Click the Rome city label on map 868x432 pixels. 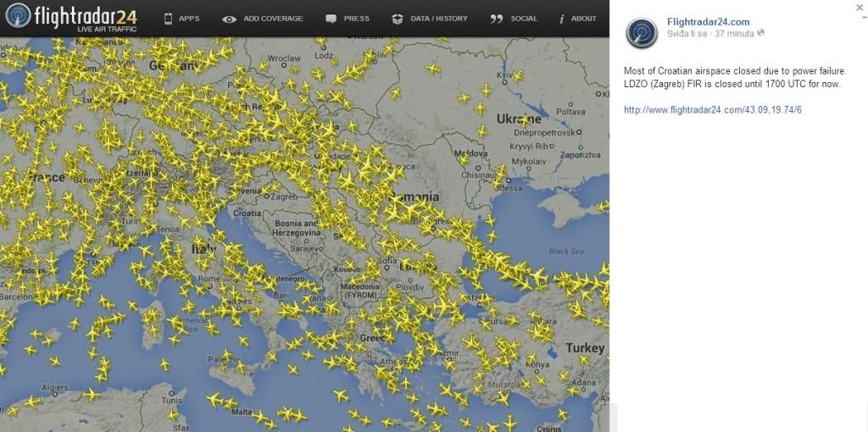209,279
